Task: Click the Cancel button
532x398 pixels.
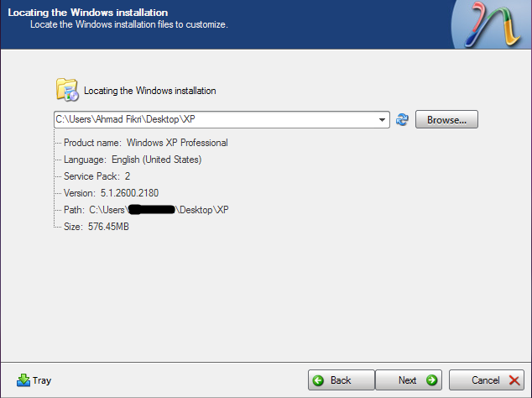Action: 487,380
